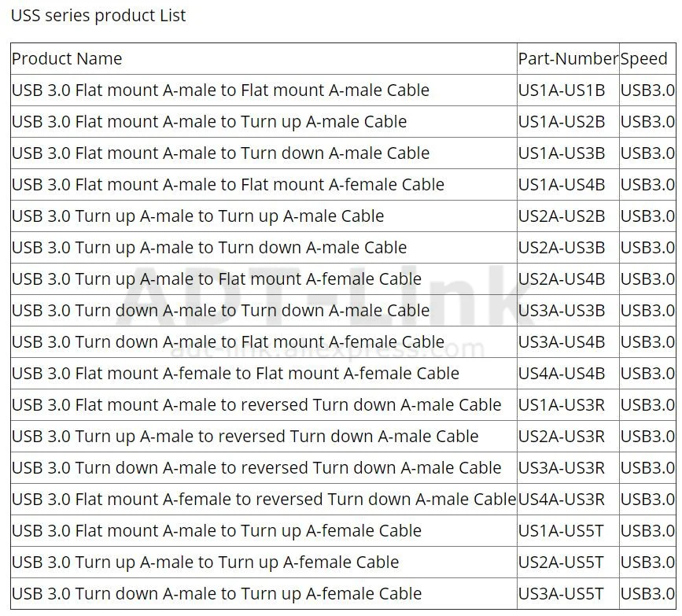Select "Flat mount A-male to Flat mount A-male Cable" row
Image resolution: width=682 pixels, height=616 pixels.
[220, 90]
